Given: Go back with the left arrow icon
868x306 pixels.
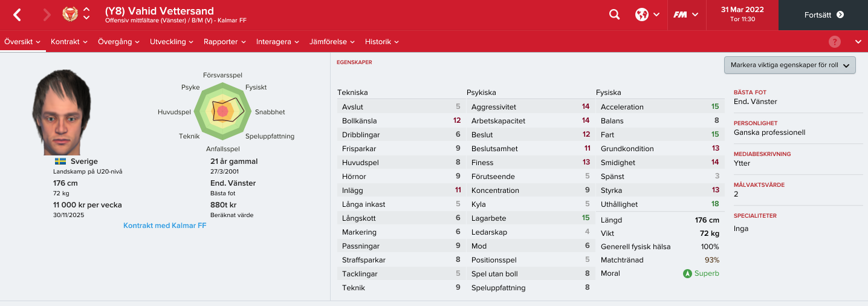Looking at the screenshot, I should click(17, 15).
